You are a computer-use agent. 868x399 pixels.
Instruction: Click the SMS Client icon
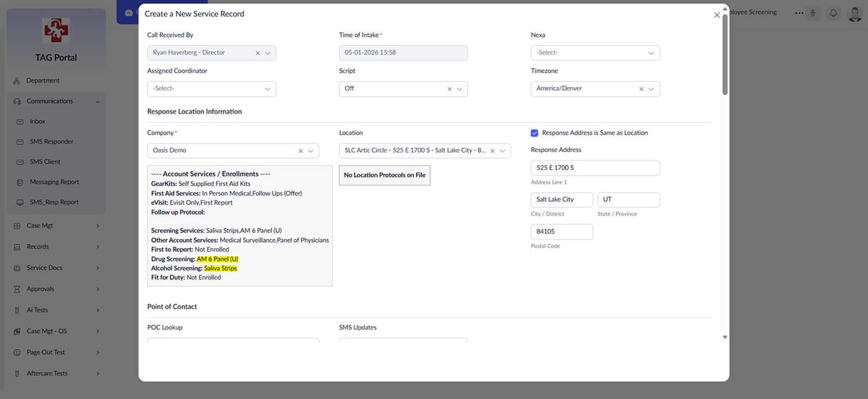(20, 162)
